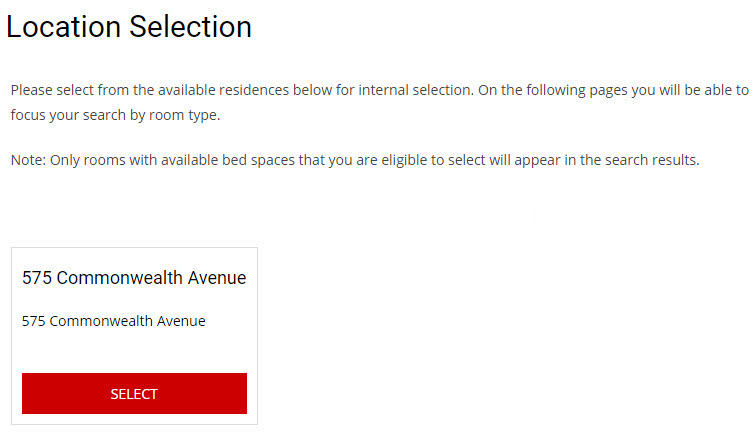Click 'Avenue' in the large card title
This screenshot has height=439, width=756.
coord(217,278)
